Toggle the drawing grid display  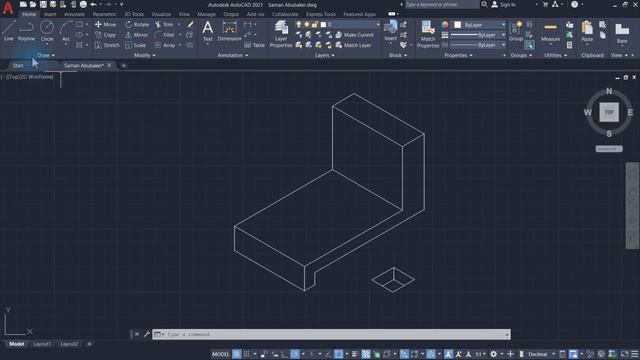point(236,354)
